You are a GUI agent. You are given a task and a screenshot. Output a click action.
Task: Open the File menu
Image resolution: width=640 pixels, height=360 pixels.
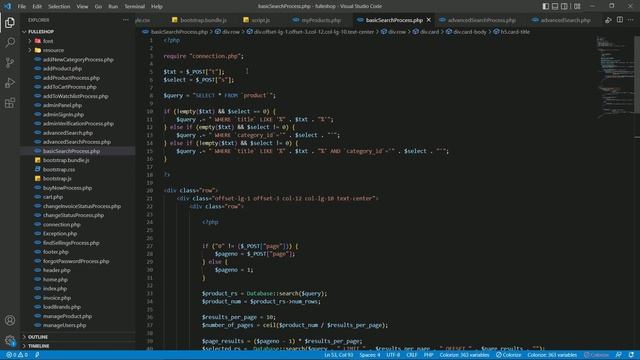22,6
